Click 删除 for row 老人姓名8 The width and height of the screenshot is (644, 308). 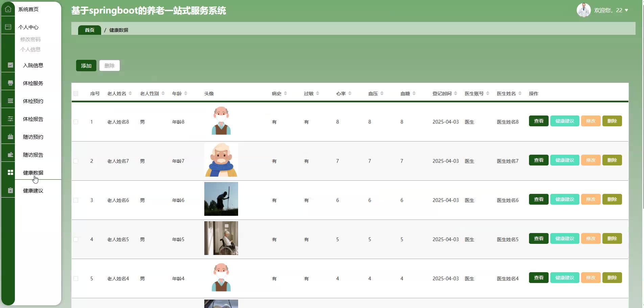[612, 121]
